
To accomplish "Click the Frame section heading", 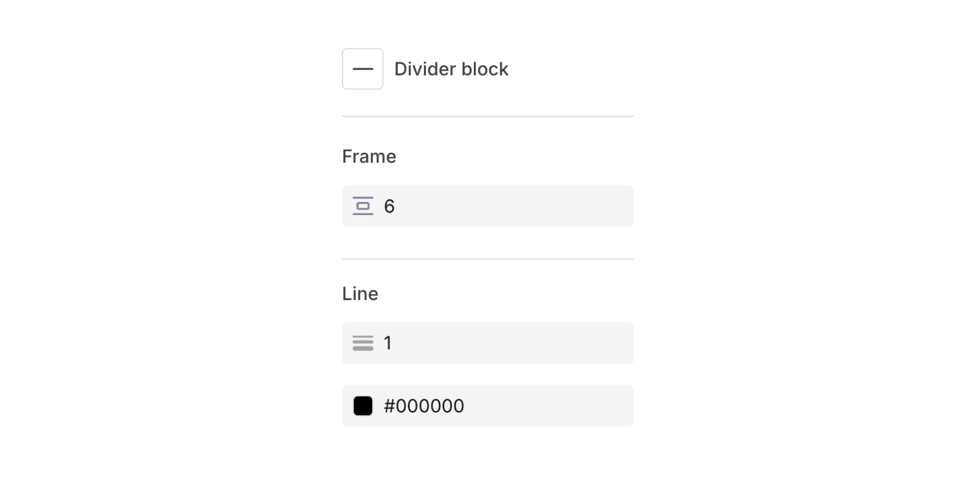I will 369,155.
